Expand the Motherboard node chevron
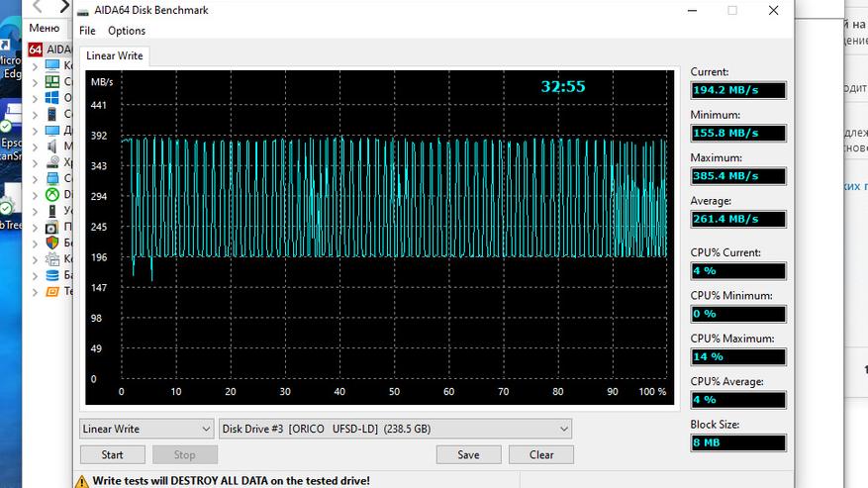Image resolution: width=868 pixels, height=488 pixels. [x=36, y=82]
